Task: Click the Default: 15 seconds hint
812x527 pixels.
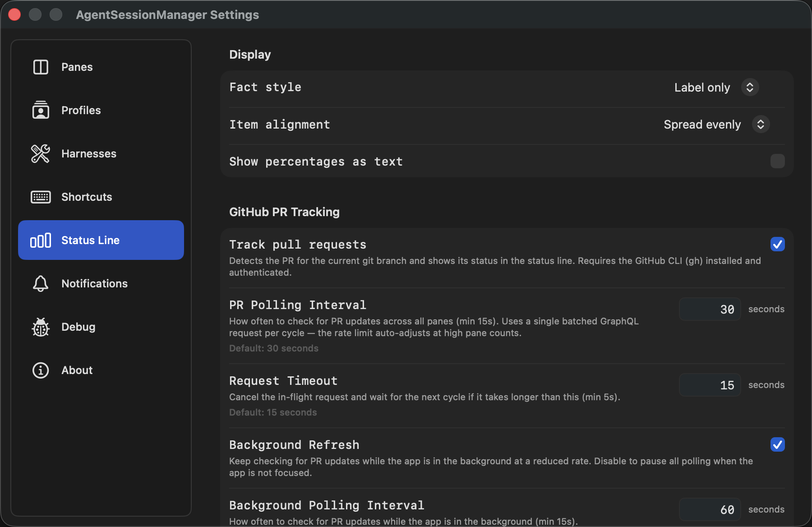Action: pos(273,412)
